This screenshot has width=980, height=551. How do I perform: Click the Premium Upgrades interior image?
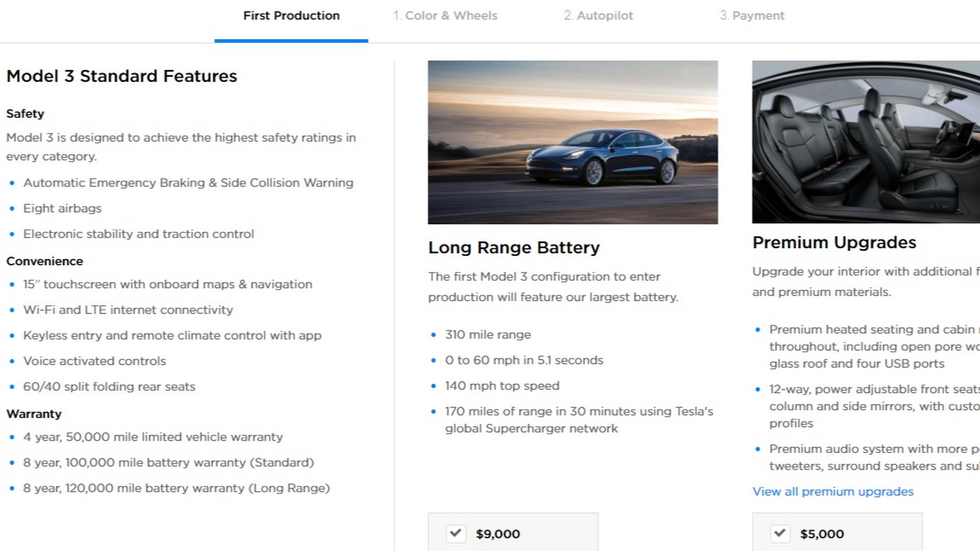pos(865,143)
